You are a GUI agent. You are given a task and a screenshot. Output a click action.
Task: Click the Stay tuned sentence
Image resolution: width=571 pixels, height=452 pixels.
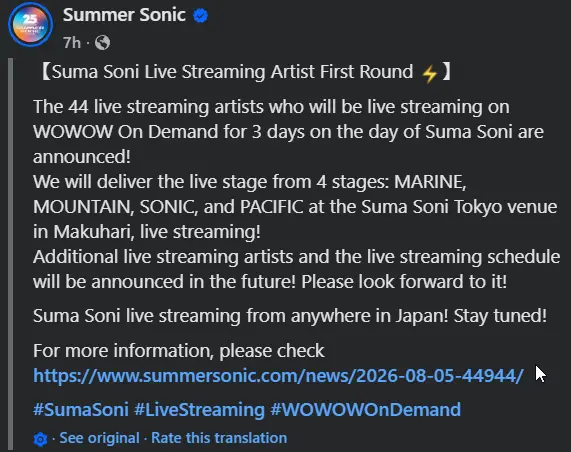tap(290, 315)
